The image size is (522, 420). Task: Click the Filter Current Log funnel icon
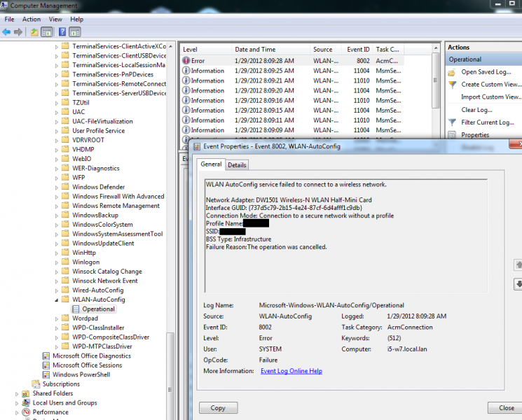point(452,122)
